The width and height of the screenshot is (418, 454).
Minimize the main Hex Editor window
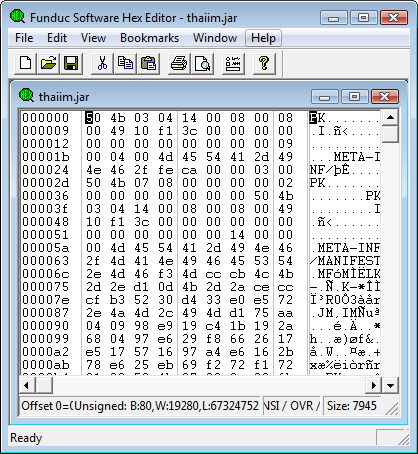point(334,18)
